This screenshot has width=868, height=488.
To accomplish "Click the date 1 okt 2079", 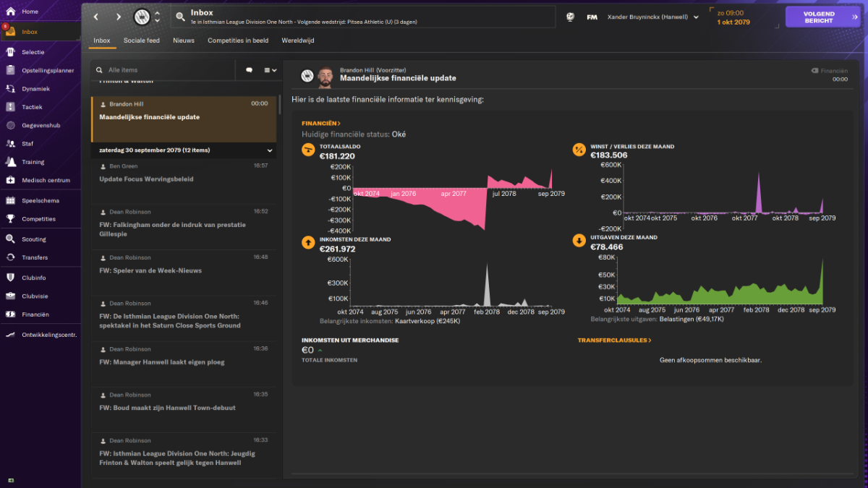I will (733, 22).
